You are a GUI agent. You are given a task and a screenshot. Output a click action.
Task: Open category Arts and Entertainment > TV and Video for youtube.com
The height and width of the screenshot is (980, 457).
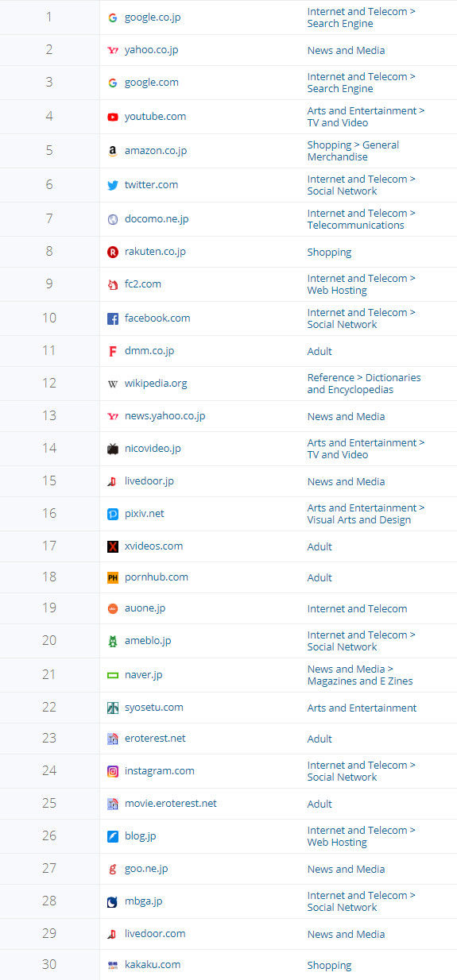(x=366, y=117)
